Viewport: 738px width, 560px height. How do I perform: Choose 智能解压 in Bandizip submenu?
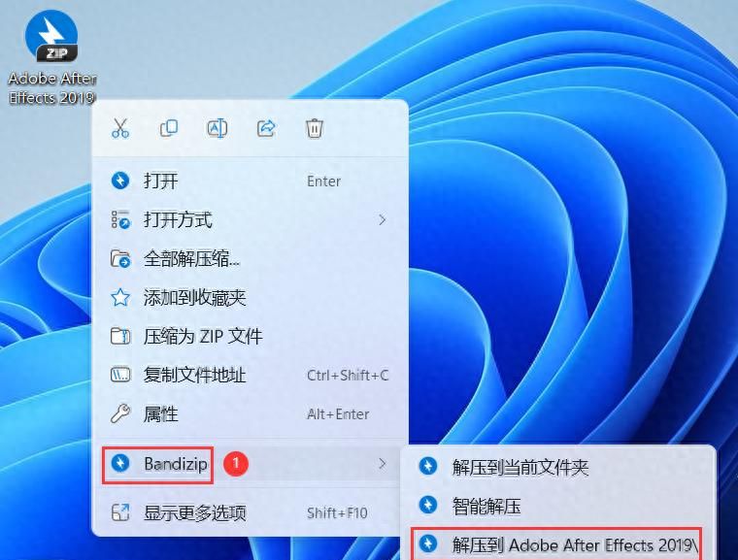click(557, 506)
